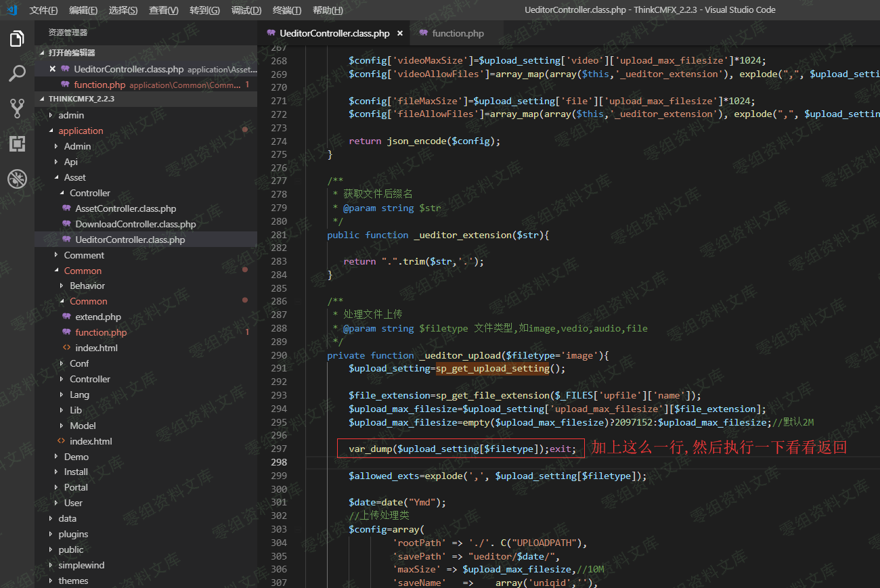Click the sp_get_upload_setting function call on line 291
This screenshot has width=880, height=588.
(x=492, y=368)
